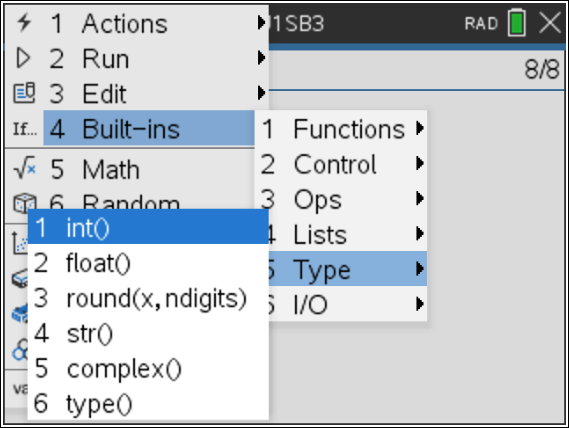
Task: Expand the Functions submenu arrow
Action: click(x=420, y=128)
